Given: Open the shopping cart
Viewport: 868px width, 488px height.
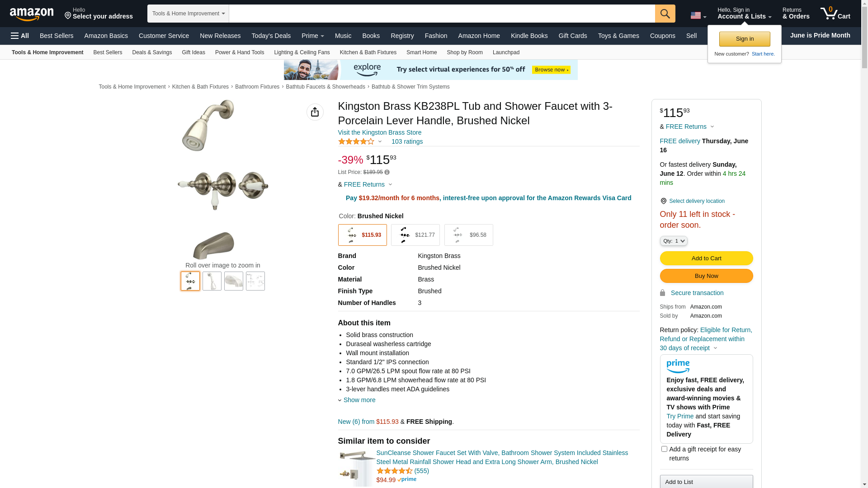Looking at the screenshot, I should [835, 14].
